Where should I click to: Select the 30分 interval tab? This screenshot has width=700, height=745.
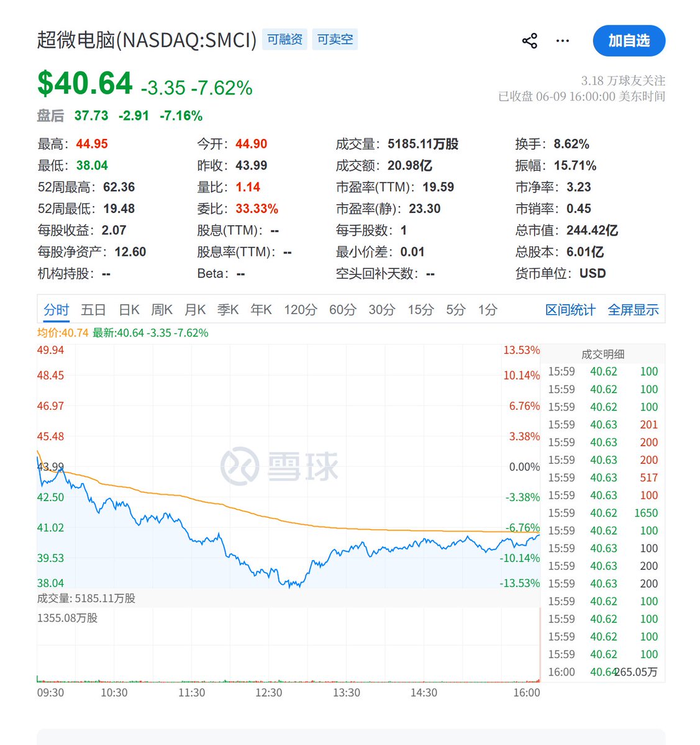tap(382, 310)
